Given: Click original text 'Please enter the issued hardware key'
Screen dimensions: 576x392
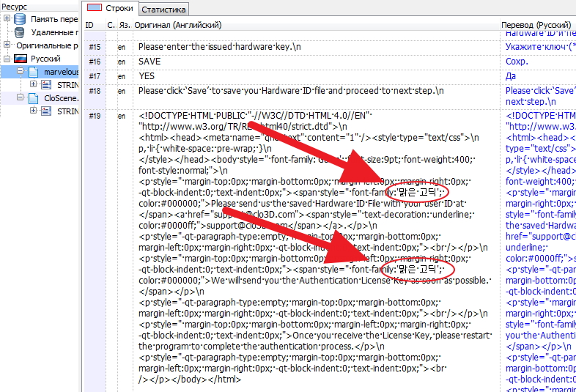Looking at the screenshot, I should [x=220, y=47].
